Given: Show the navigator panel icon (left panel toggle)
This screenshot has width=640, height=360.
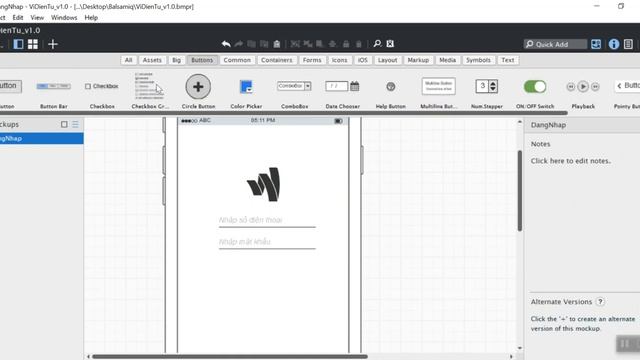Looking at the screenshot, I should (x=18, y=44).
